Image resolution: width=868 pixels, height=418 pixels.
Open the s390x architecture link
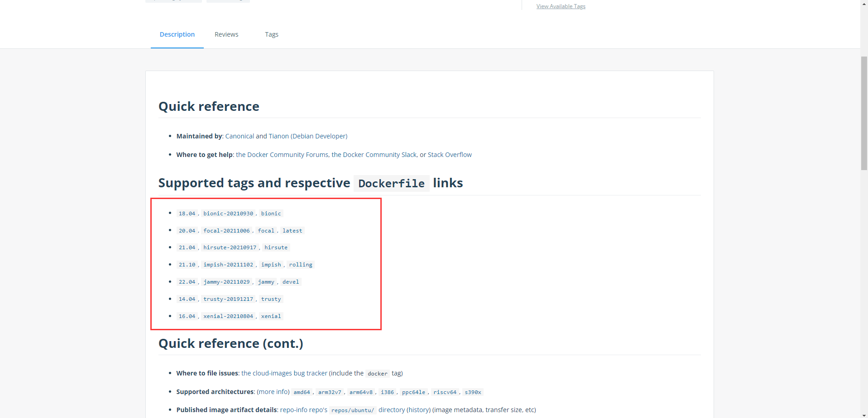pos(473,392)
